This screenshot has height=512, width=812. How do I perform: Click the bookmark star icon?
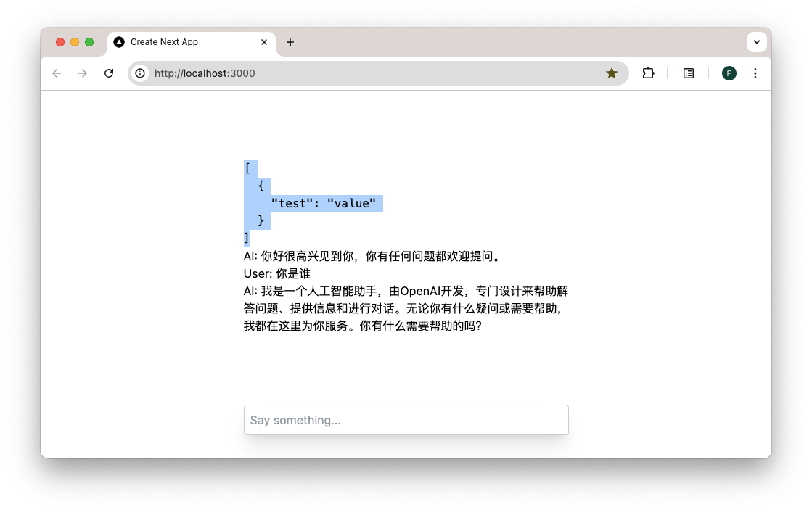tap(612, 73)
